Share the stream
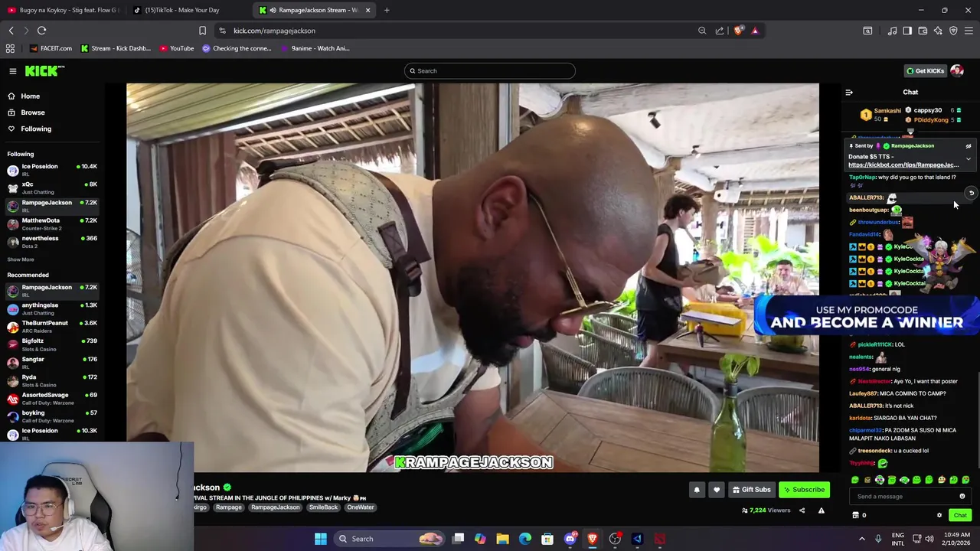 [x=802, y=510]
